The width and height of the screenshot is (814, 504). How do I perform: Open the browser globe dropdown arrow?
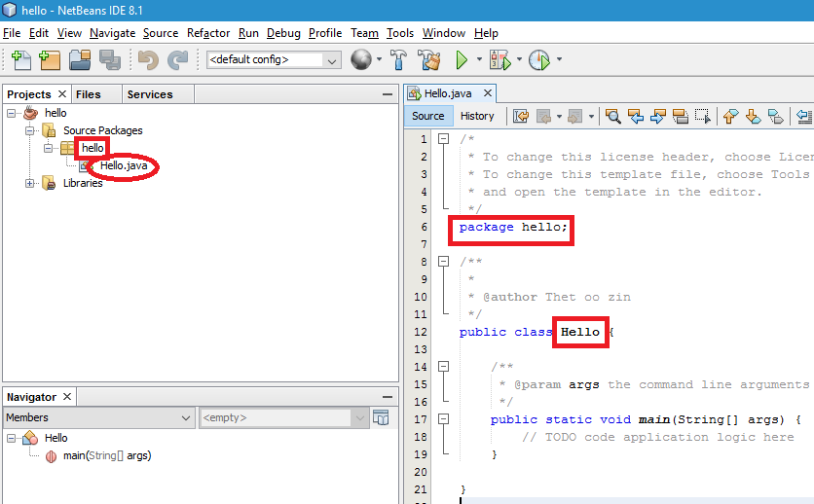(x=379, y=59)
